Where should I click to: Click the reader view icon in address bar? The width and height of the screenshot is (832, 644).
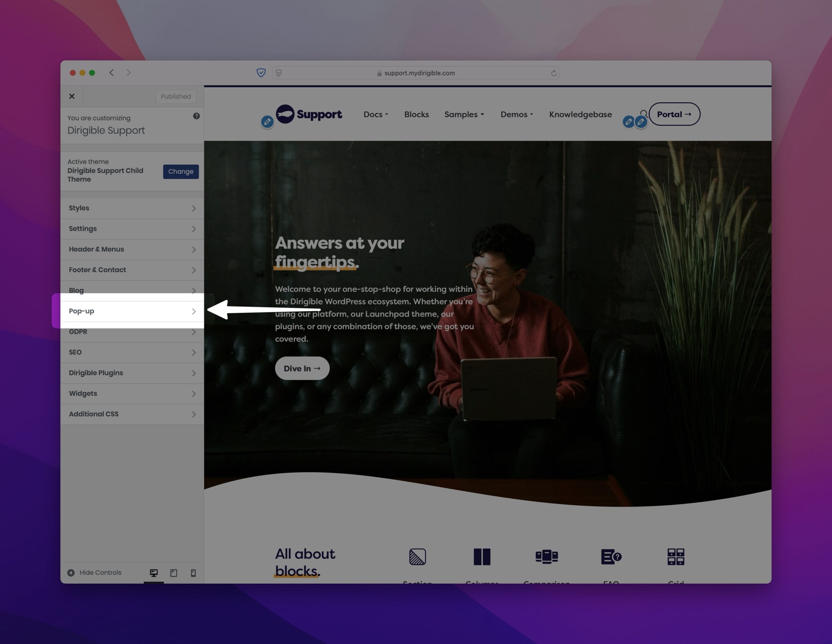[x=279, y=73]
